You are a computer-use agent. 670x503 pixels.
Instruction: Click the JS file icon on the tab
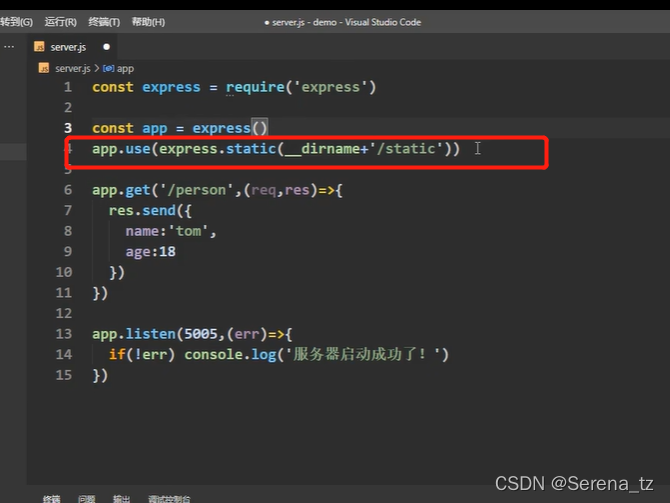point(39,47)
